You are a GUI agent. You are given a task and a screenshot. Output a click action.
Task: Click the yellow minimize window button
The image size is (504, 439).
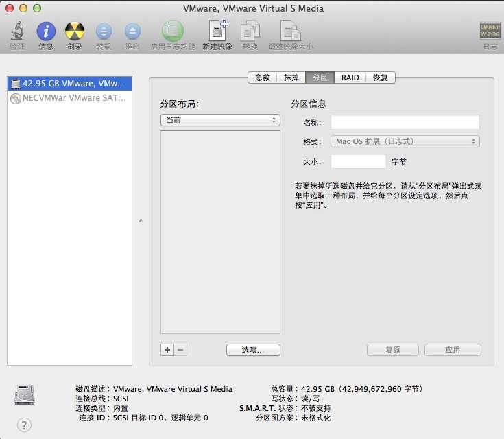pos(23,8)
